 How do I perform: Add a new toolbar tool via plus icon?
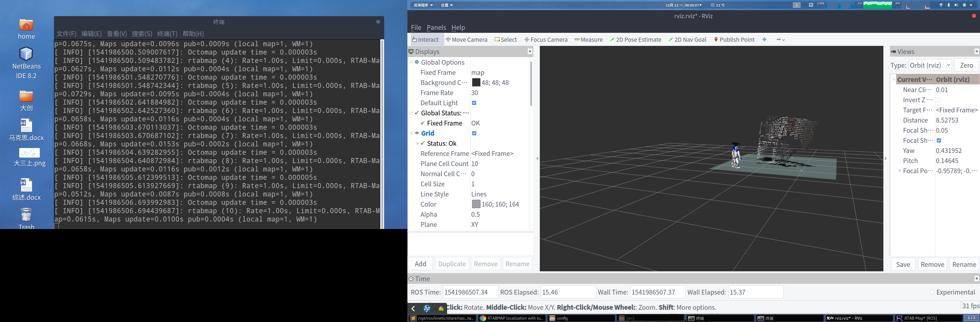click(764, 40)
